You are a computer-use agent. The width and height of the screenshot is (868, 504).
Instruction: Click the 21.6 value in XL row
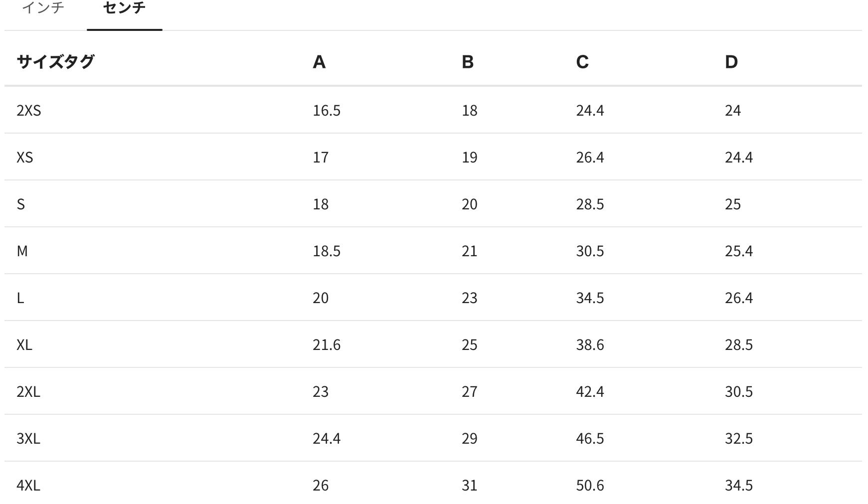coord(327,344)
